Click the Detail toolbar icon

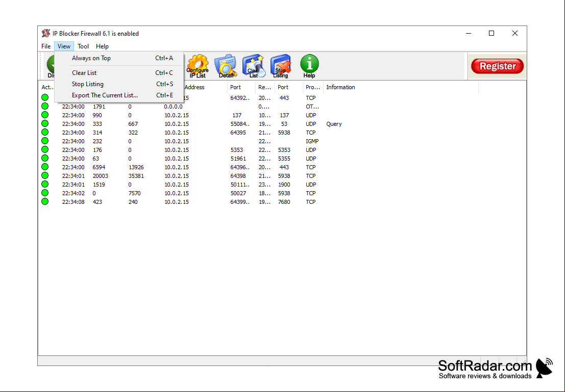tap(226, 66)
